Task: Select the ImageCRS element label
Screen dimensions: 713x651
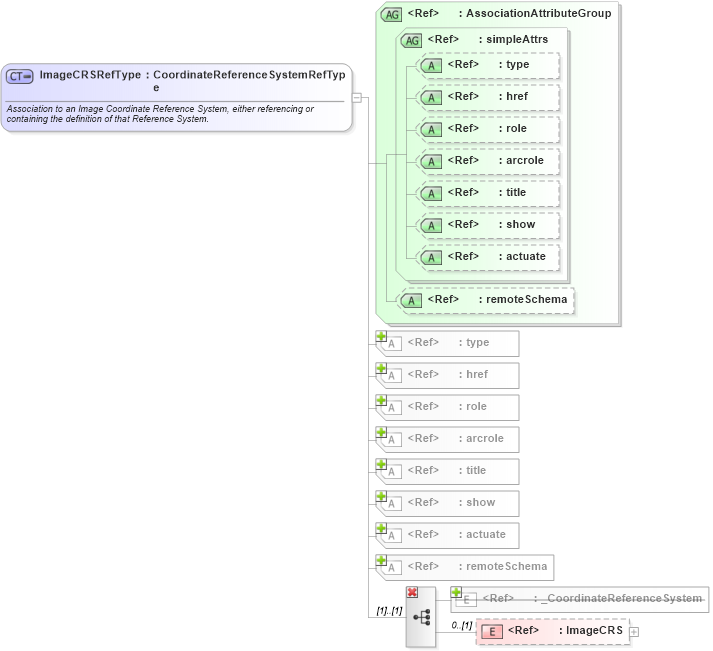Action: [x=594, y=631]
